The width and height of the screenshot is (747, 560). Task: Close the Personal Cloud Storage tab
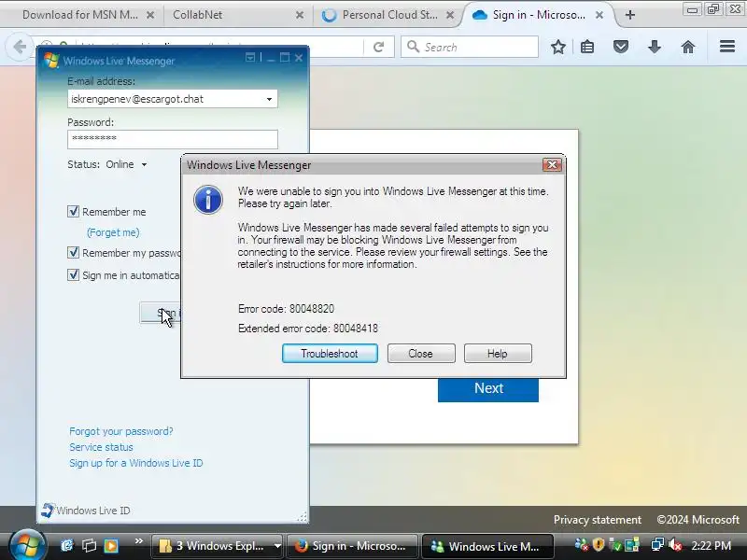point(450,15)
